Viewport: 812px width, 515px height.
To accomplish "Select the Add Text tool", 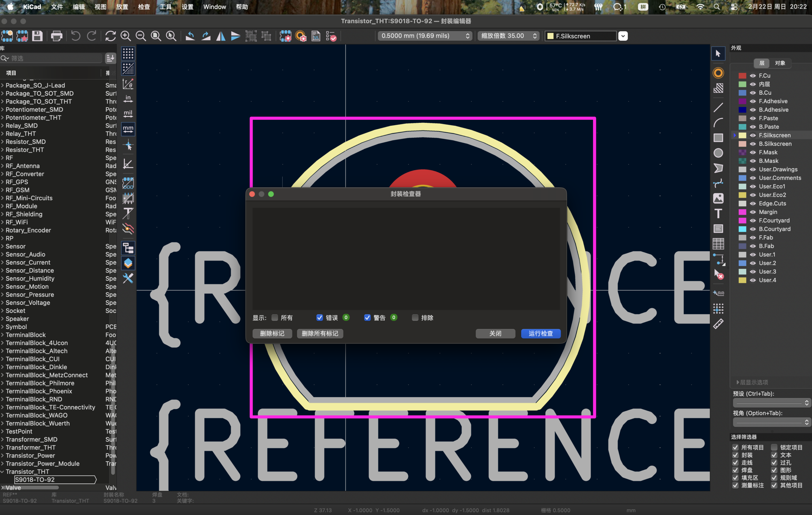I will [x=718, y=213].
